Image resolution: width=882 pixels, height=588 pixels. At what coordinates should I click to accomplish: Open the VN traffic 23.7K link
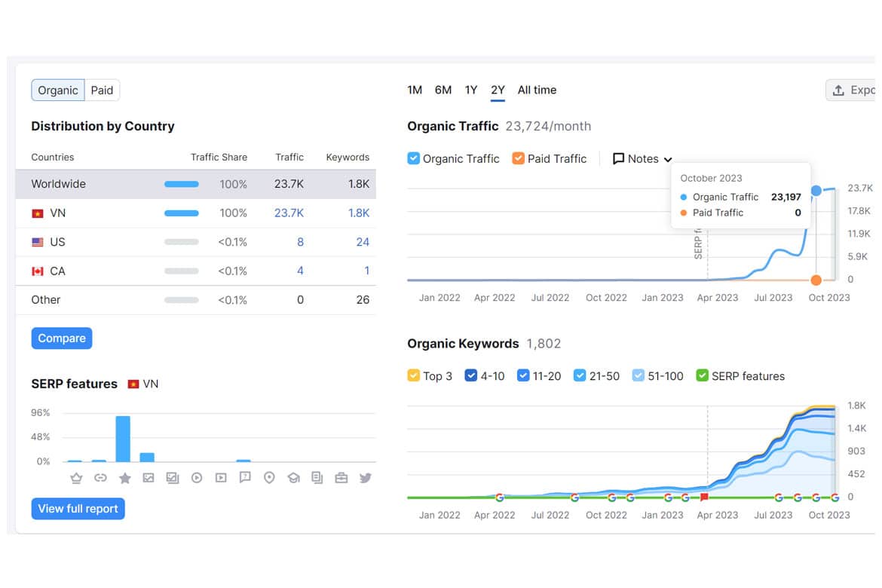[289, 213]
